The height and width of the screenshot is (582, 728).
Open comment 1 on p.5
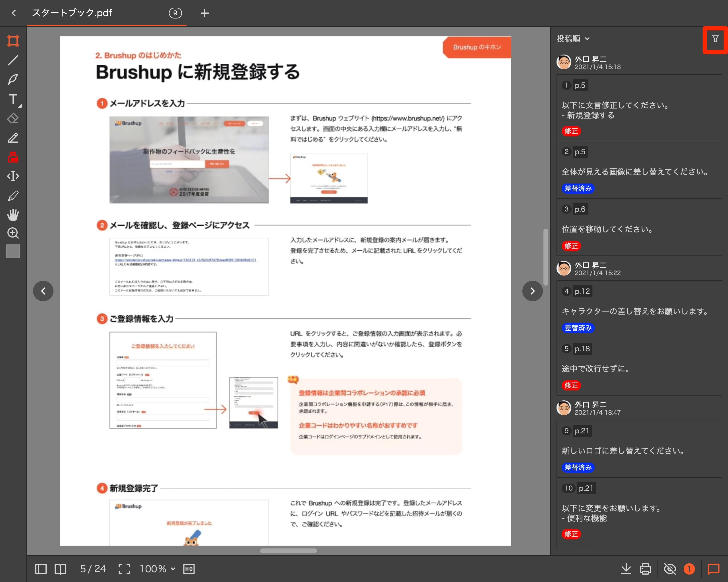click(639, 108)
